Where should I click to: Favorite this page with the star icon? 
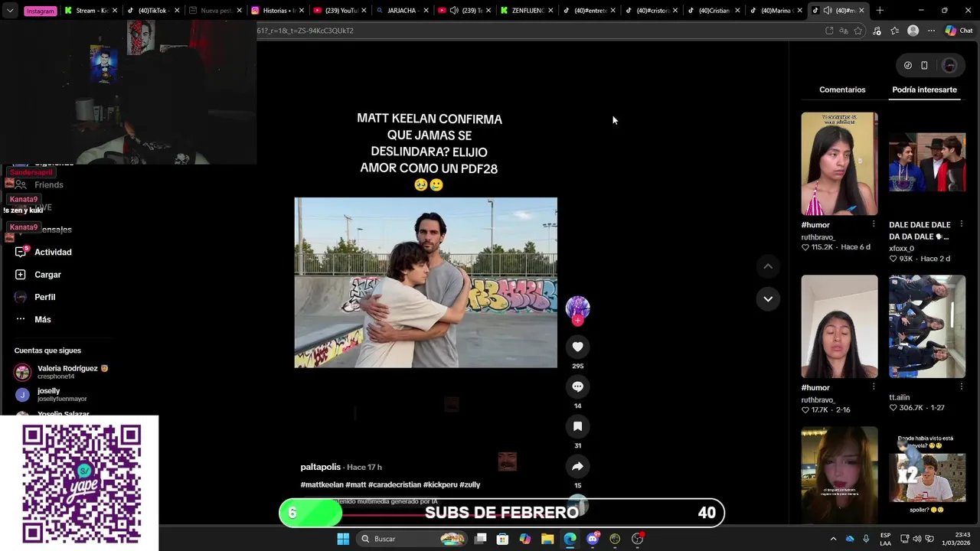pos(858,31)
